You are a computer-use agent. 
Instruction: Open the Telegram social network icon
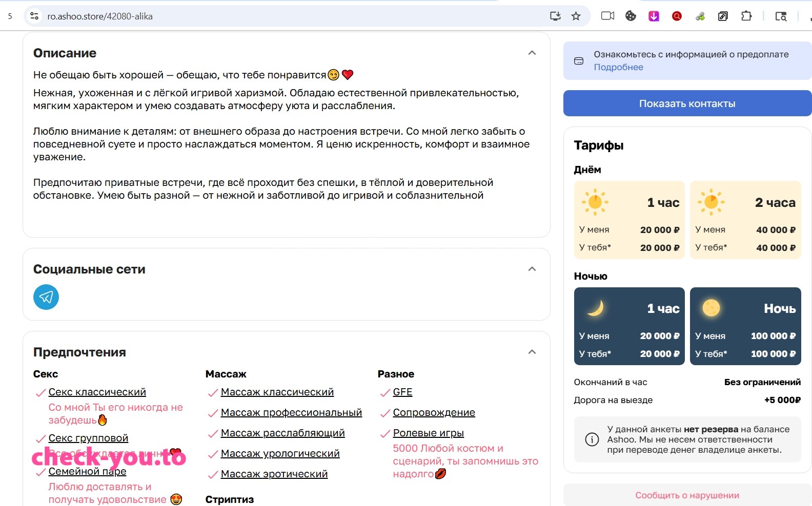46,297
